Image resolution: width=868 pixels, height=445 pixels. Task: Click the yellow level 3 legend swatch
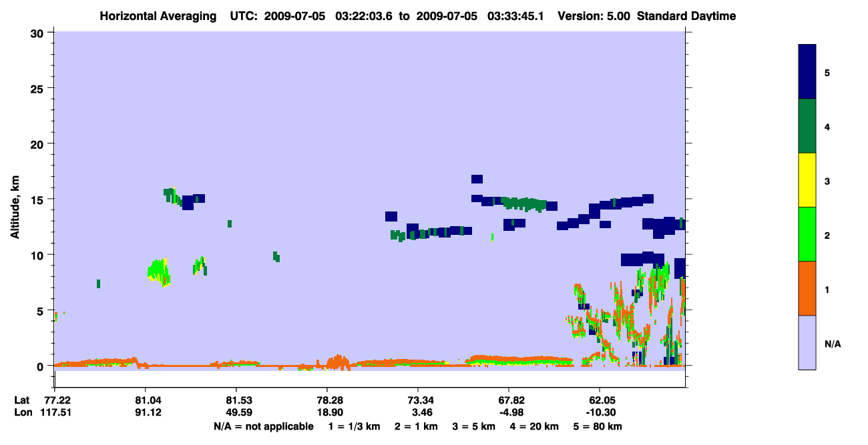(807, 180)
